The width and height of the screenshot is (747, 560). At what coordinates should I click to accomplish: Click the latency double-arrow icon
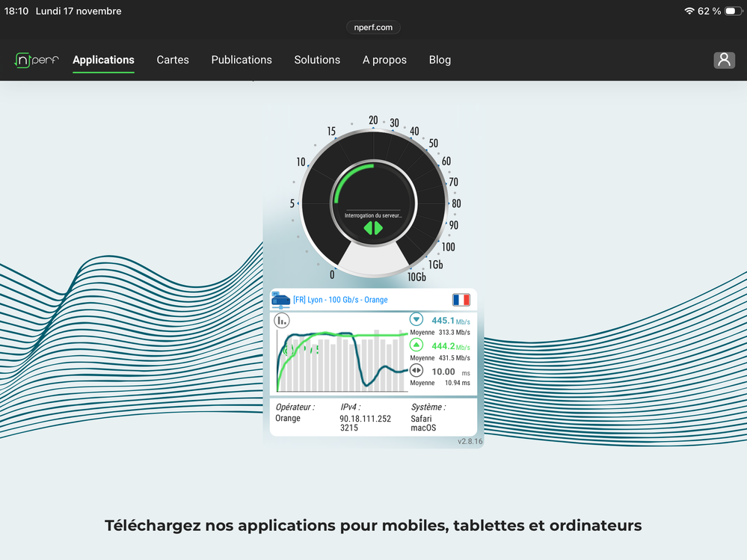tap(416, 371)
